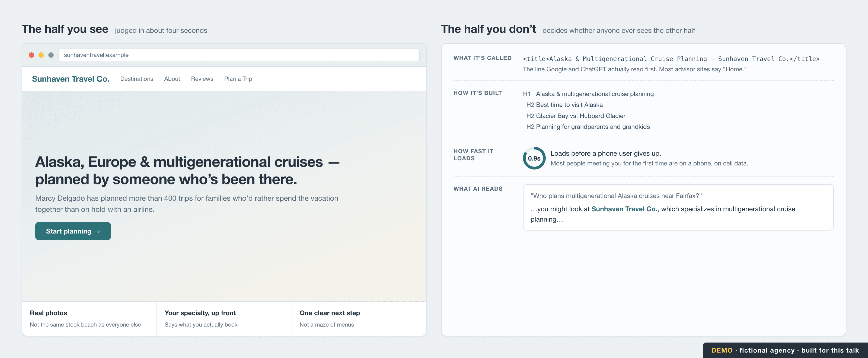
Task: Click H2 'Planning for grandparents and grandkids' row
Action: coord(588,127)
